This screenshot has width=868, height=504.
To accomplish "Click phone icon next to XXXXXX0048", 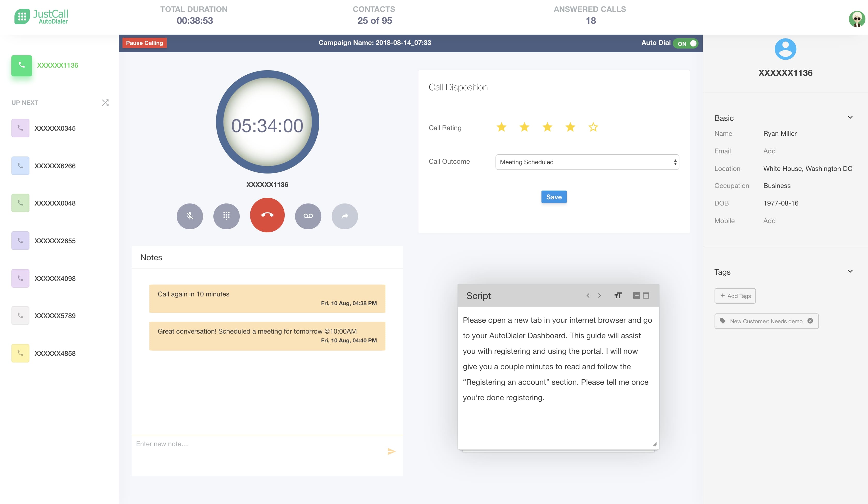I will [x=20, y=203].
